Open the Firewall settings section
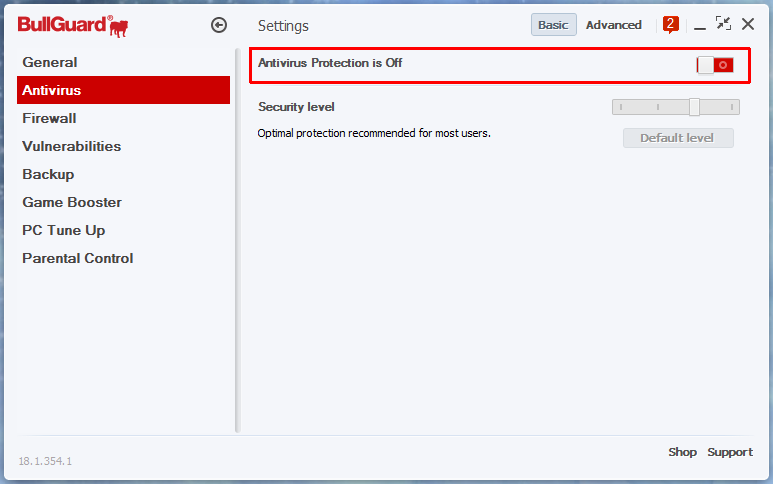 click(x=123, y=118)
